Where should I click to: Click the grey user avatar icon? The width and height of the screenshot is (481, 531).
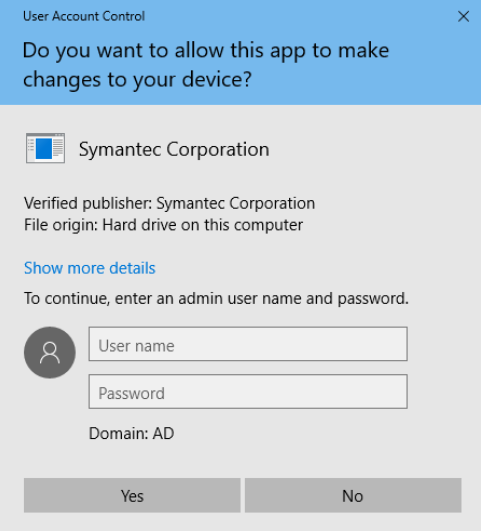click(x=50, y=352)
